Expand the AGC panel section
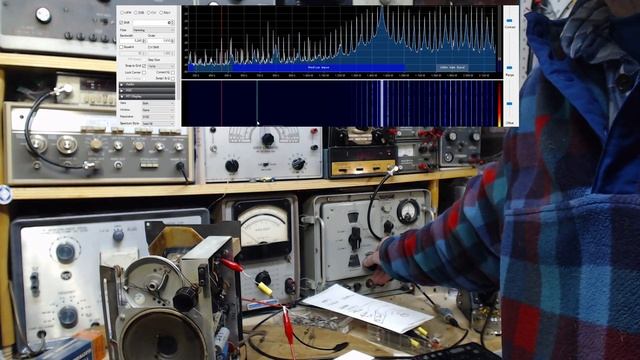640x360 pixels. coord(147,90)
